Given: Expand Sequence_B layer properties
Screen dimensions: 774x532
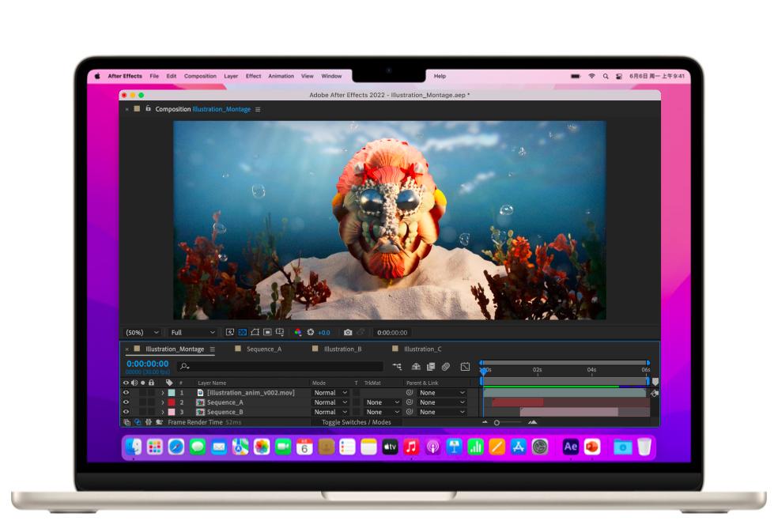Looking at the screenshot, I should [x=162, y=412].
